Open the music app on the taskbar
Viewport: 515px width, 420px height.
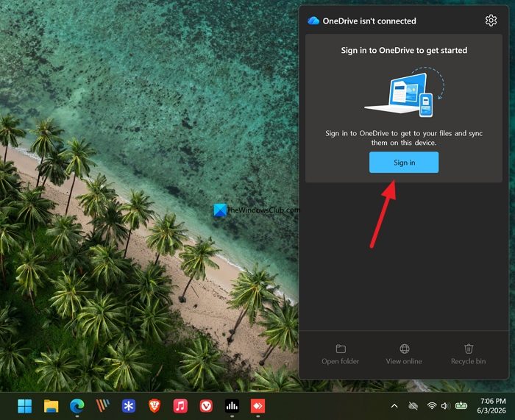(180, 406)
